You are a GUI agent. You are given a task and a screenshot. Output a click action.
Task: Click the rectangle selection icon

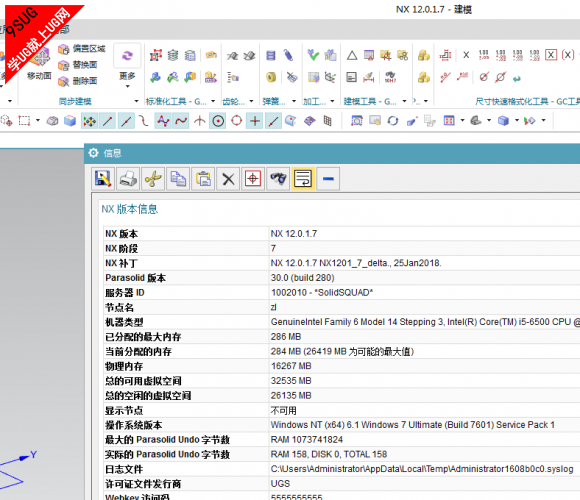click(x=24, y=121)
